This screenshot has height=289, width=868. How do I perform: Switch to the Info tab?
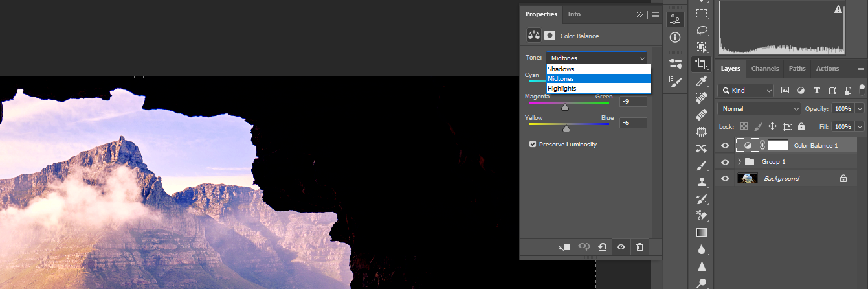[574, 14]
